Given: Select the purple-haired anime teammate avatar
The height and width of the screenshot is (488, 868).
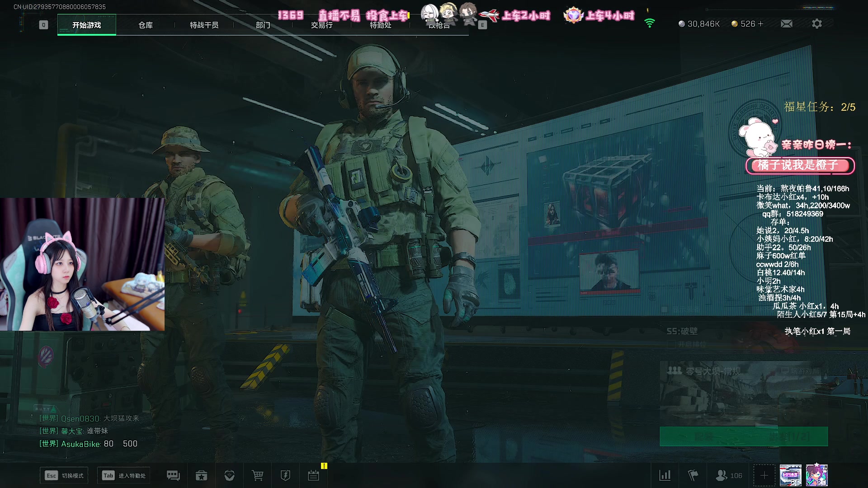Looking at the screenshot, I should (x=817, y=475).
